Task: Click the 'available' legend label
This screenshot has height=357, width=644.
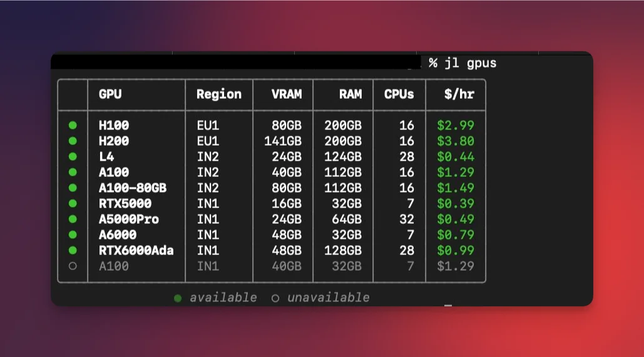Action: click(223, 298)
